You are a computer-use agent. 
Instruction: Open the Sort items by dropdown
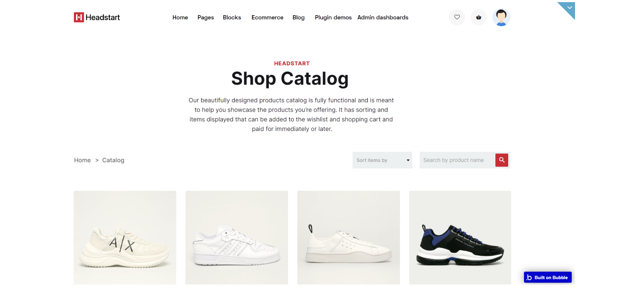pyautogui.click(x=382, y=160)
